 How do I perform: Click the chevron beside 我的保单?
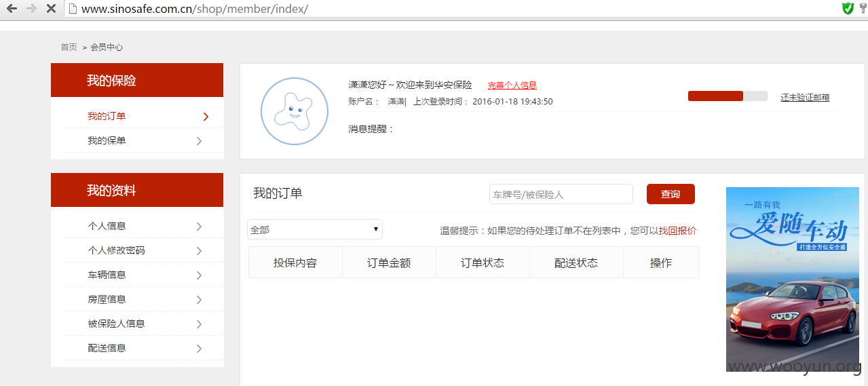(x=199, y=141)
